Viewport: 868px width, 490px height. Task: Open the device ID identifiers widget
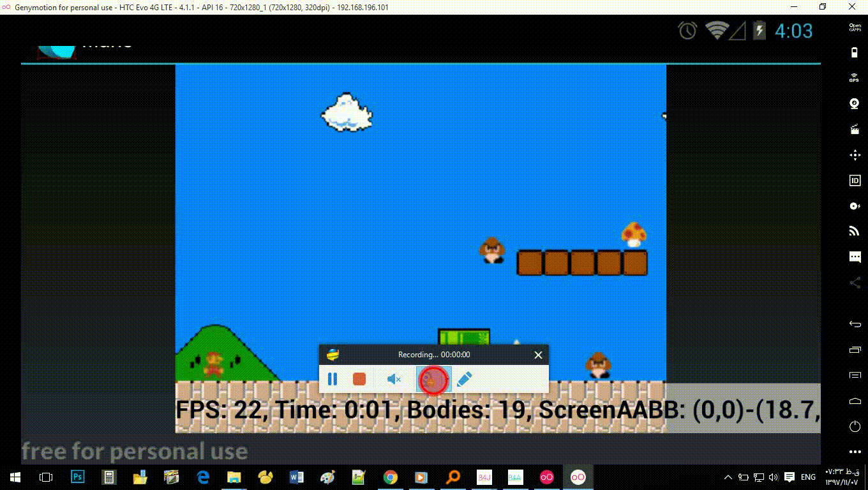(x=855, y=181)
